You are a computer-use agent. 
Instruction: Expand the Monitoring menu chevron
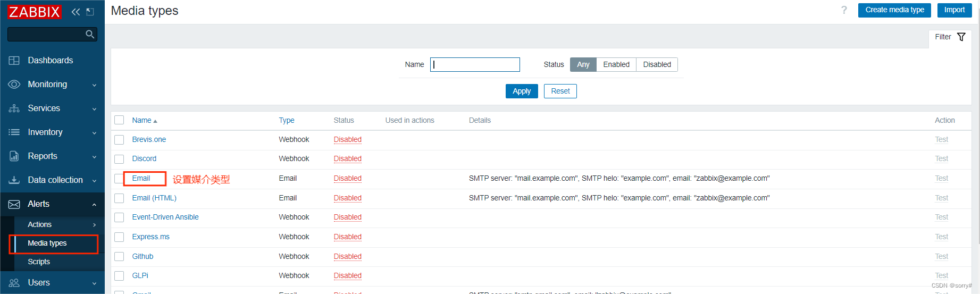click(94, 85)
